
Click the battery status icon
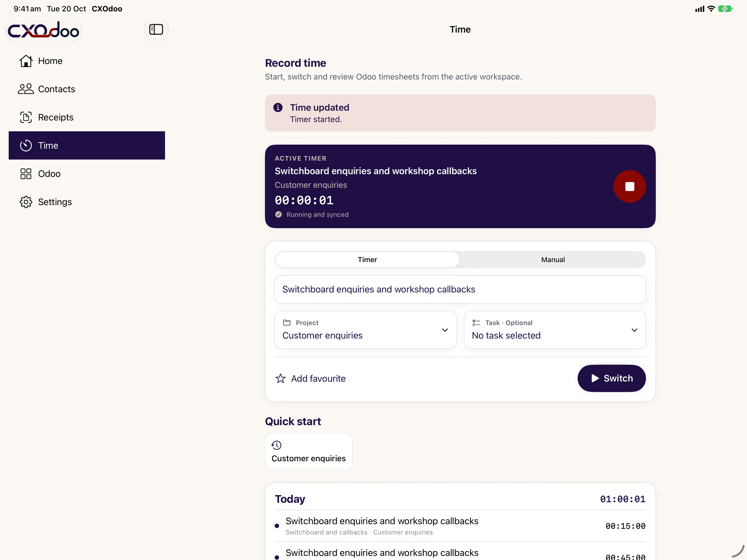pyautogui.click(x=725, y=9)
